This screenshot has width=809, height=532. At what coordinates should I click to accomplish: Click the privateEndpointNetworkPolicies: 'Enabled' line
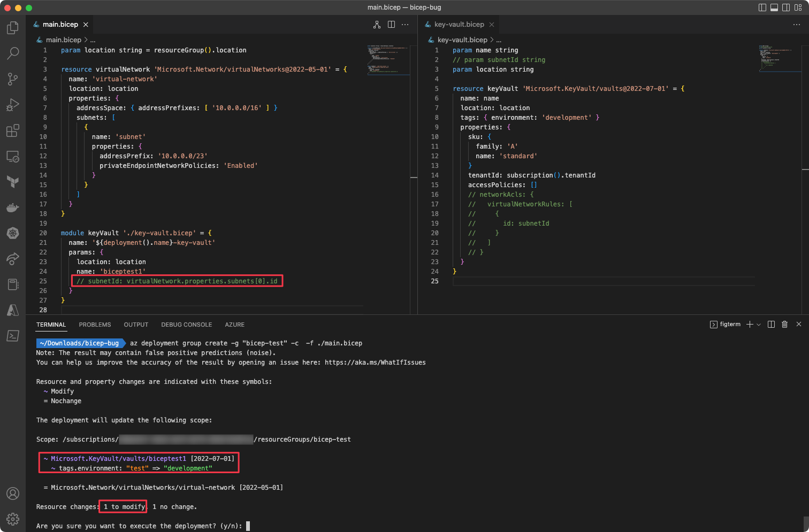click(178, 166)
